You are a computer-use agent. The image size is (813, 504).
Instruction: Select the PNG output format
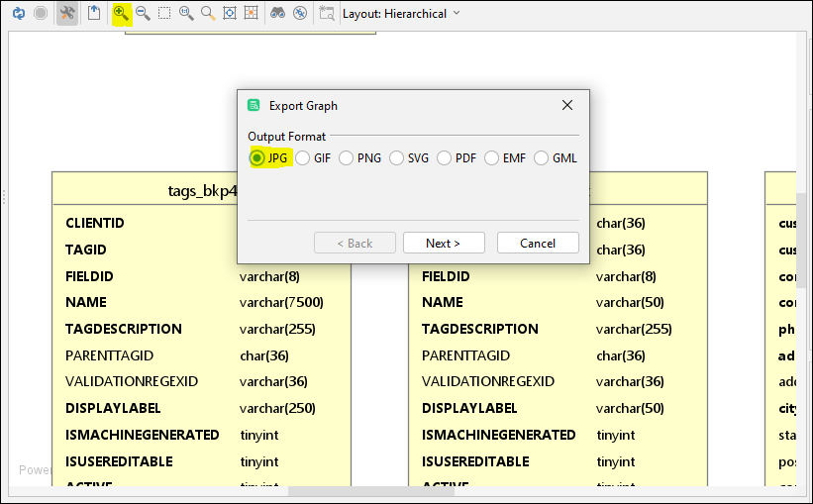(359, 157)
